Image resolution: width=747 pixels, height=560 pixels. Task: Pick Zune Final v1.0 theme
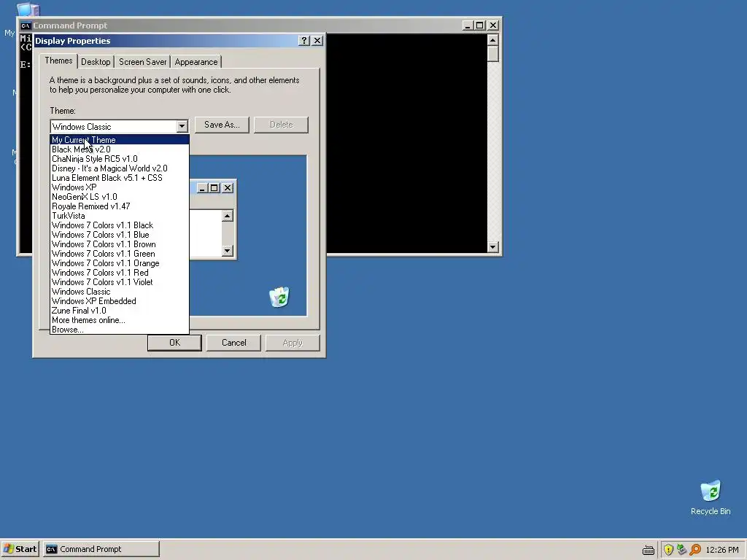120,311
